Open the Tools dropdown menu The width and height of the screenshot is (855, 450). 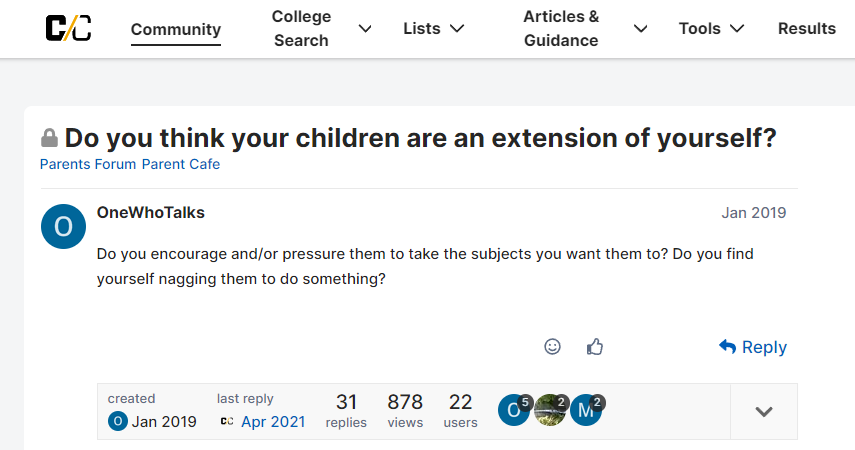click(x=711, y=28)
